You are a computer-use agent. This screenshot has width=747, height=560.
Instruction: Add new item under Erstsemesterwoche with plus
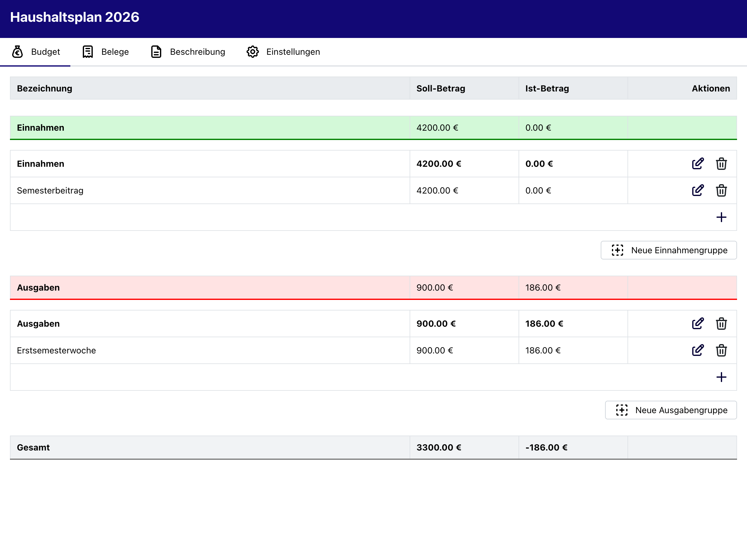tap(721, 377)
